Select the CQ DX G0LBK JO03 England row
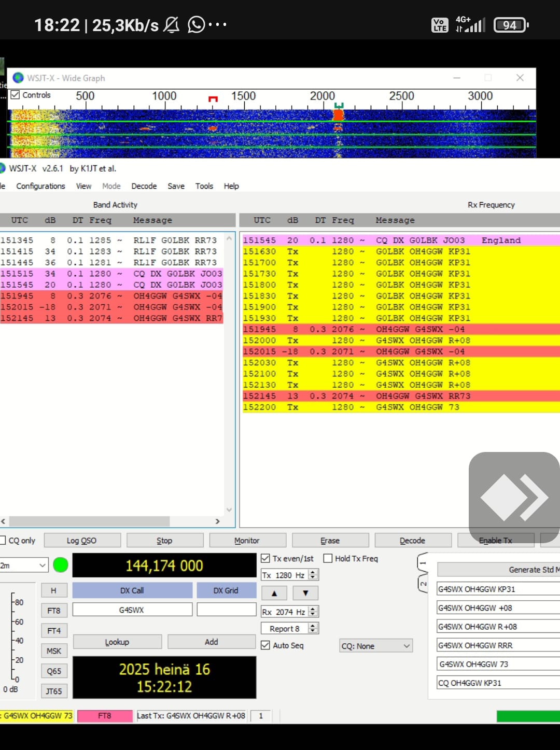The image size is (560, 750). [x=401, y=240]
